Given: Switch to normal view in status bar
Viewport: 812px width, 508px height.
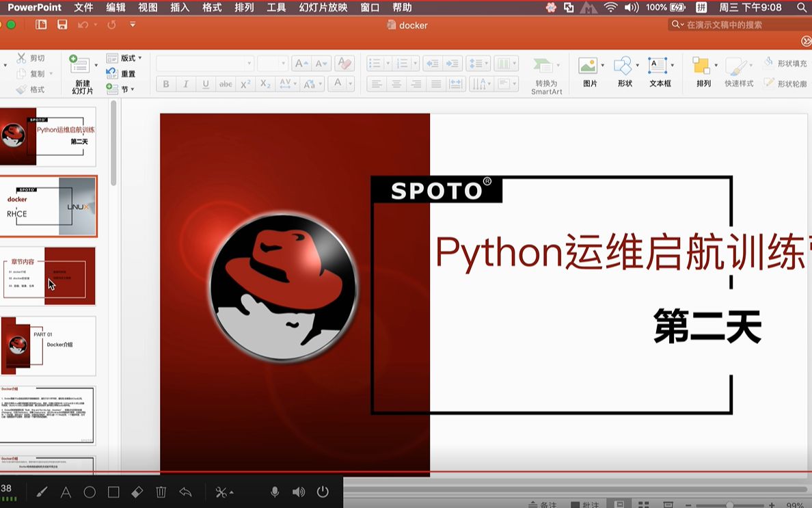Looking at the screenshot, I should click(x=619, y=504).
